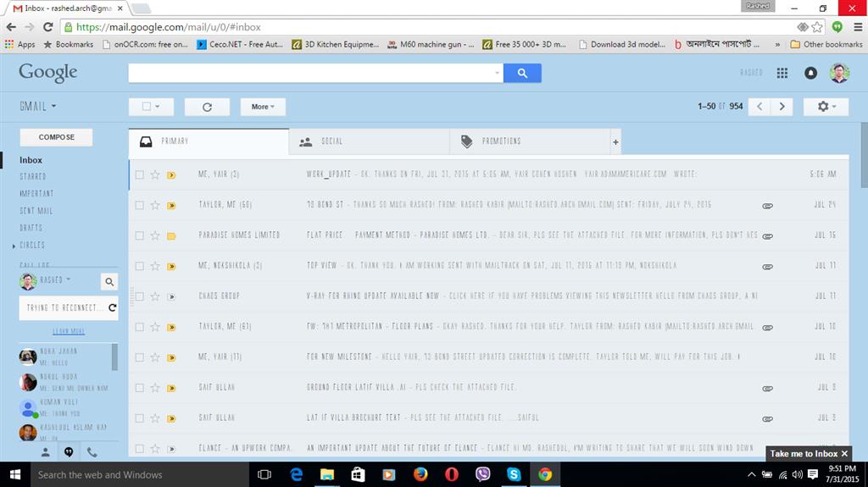Toggle importance marker on Saif Ullah Ground Floor email
The width and height of the screenshot is (868, 487).
click(171, 388)
